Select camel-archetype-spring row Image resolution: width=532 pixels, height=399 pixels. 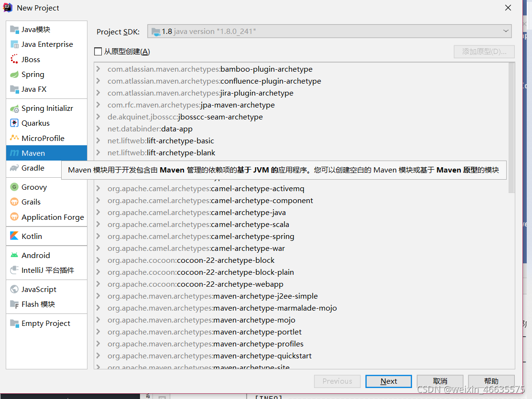pyautogui.click(x=301, y=236)
